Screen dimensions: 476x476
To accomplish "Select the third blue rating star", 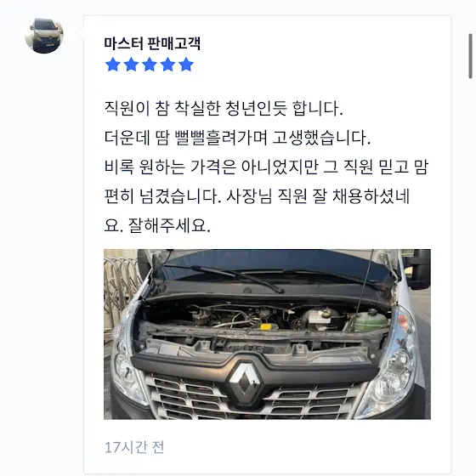I will coord(150,65).
